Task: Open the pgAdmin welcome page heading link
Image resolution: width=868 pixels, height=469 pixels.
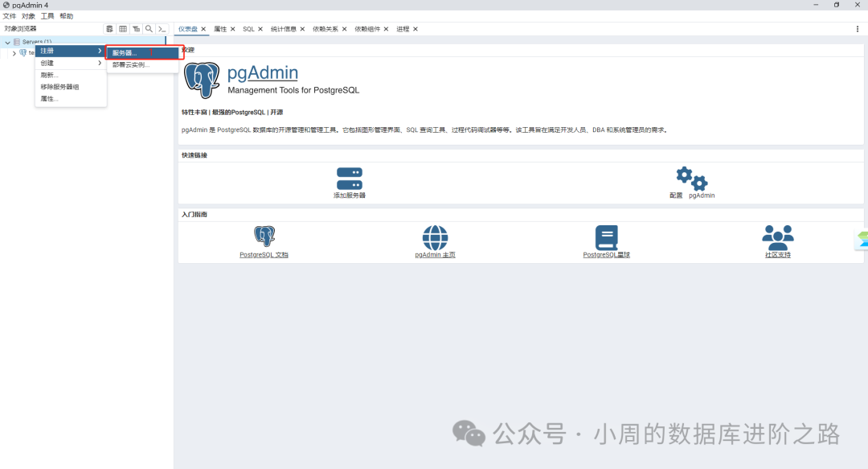Action: click(264, 74)
